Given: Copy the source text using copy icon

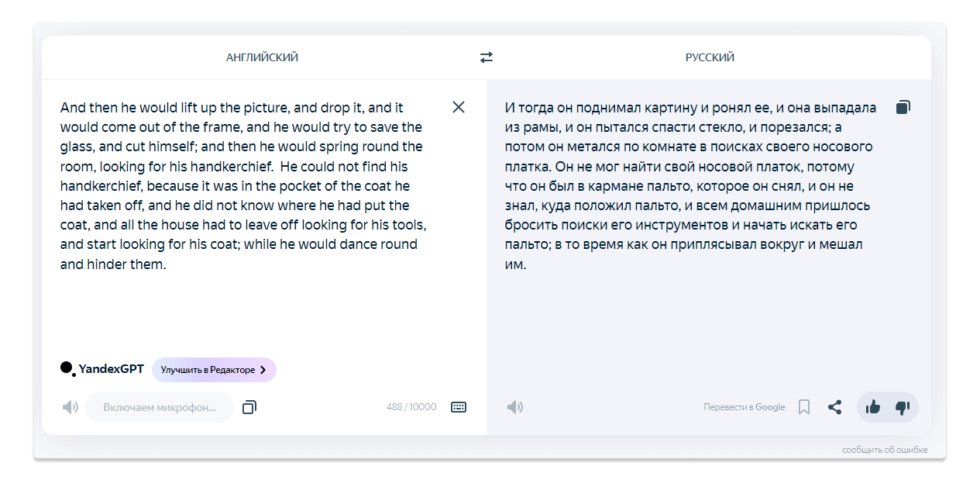Looking at the screenshot, I should pyautogui.click(x=249, y=407).
